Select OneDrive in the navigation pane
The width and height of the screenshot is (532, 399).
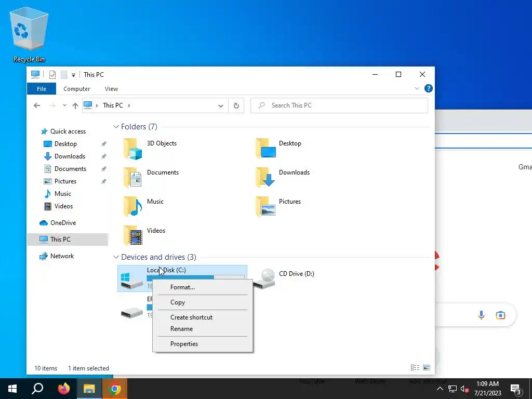click(63, 223)
